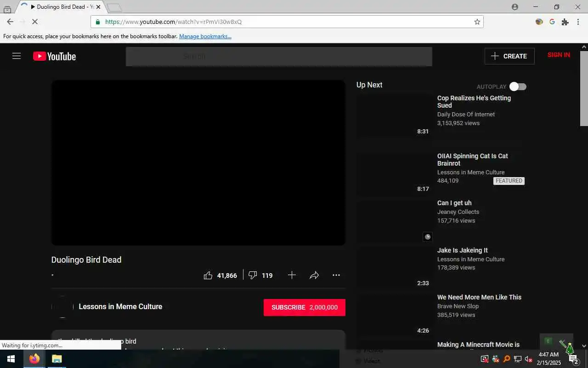The height and width of the screenshot is (368, 588).
Task: Open Lessons in Meme Culture channel name
Action: click(120, 306)
